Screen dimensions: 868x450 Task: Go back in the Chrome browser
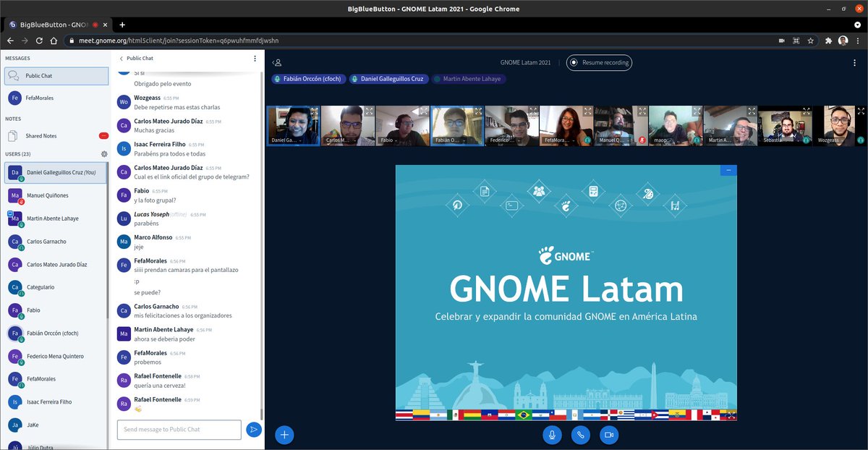11,41
